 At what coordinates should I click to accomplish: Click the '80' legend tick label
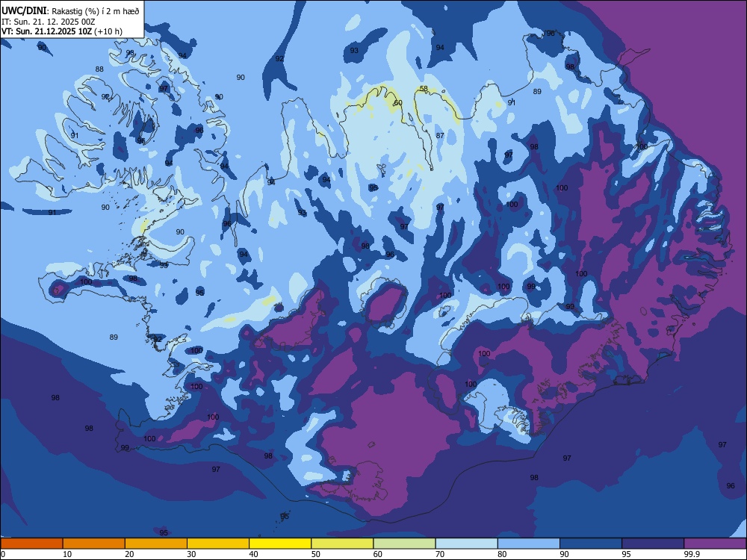[x=502, y=554]
